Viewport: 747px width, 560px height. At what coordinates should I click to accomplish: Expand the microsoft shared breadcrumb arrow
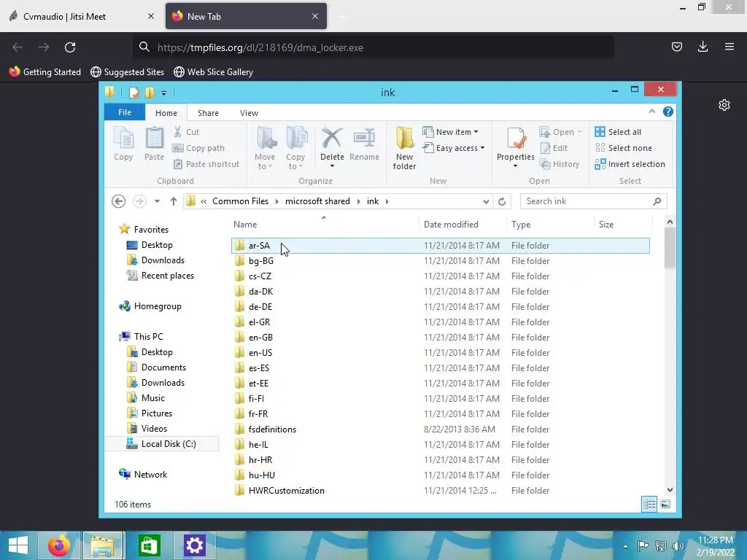coord(359,201)
